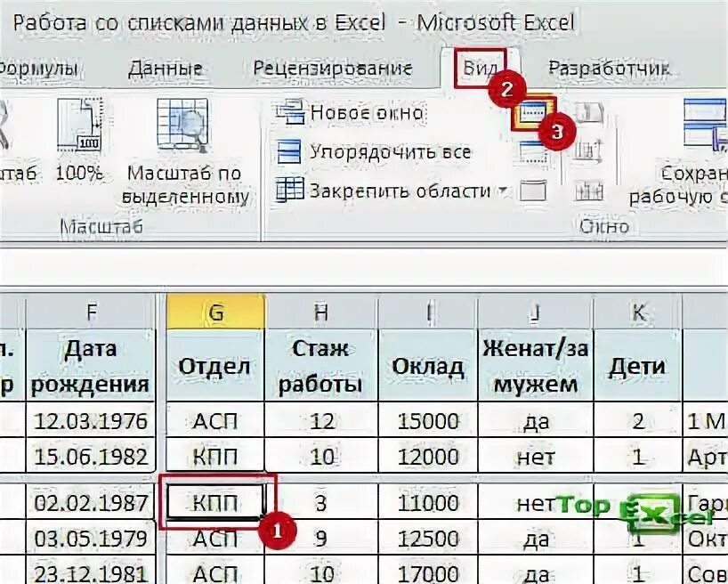The width and height of the screenshot is (728, 584).
Task: Open the Вид ribbon tab
Action: pyautogui.click(x=480, y=69)
